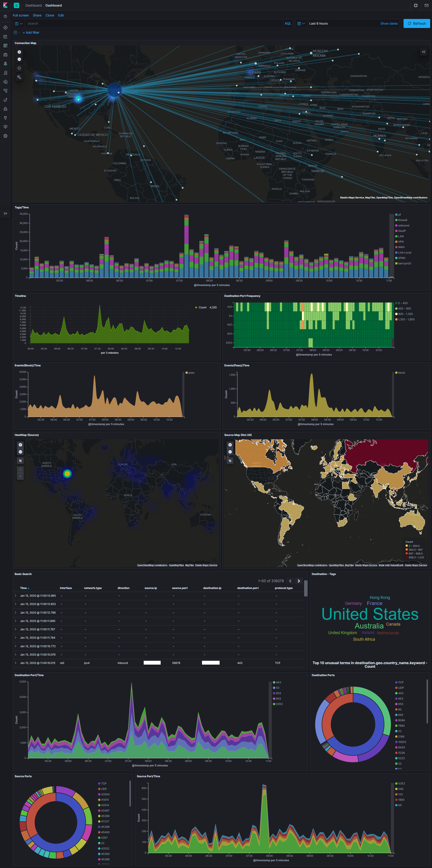This screenshot has width=432, height=868.
Task: Expand the side navigation arrow icon
Action: coord(5,214)
